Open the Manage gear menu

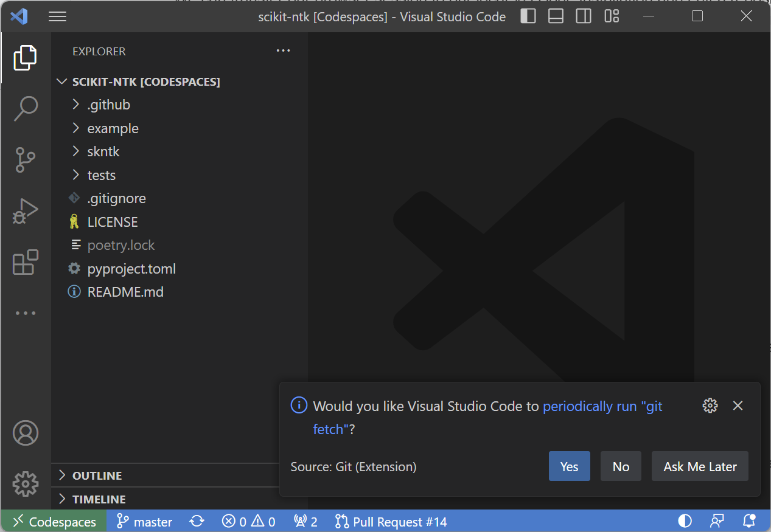[x=26, y=484]
